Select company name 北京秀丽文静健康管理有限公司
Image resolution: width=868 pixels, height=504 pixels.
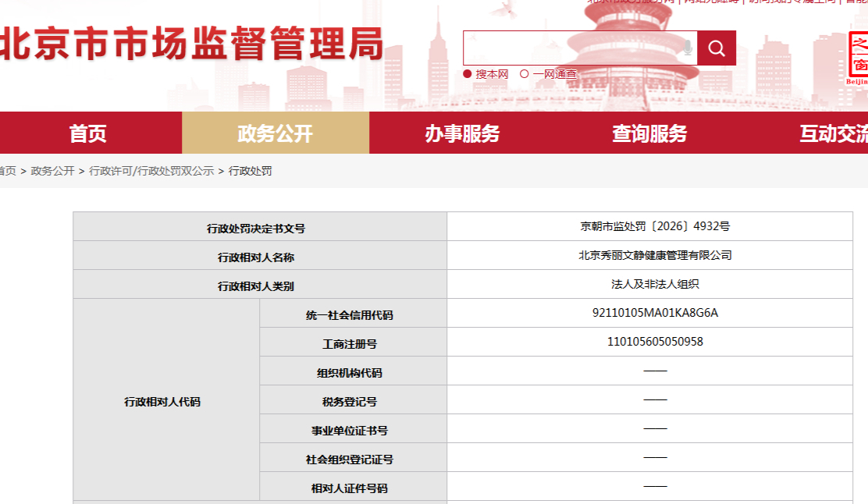(655, 255)
